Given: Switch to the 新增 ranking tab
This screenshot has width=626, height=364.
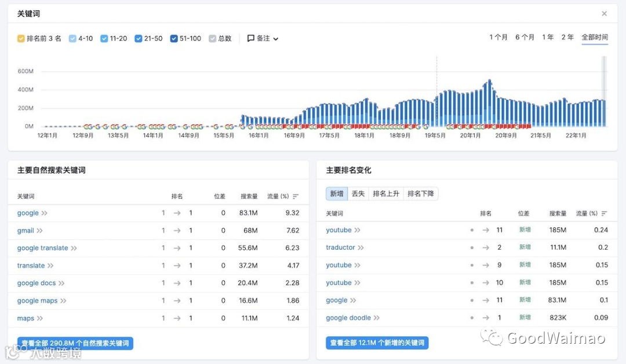Looking at the screenshot, I should pos(337,194).
